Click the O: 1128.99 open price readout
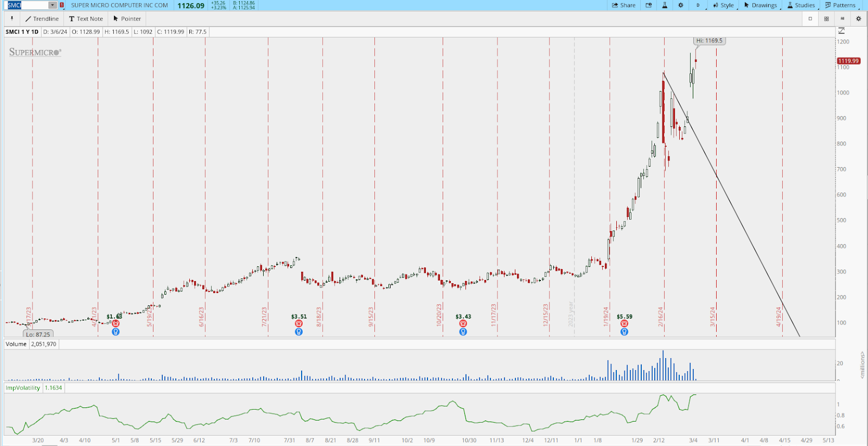This screenshot has height=446, width=868. (x=86, y=32)
